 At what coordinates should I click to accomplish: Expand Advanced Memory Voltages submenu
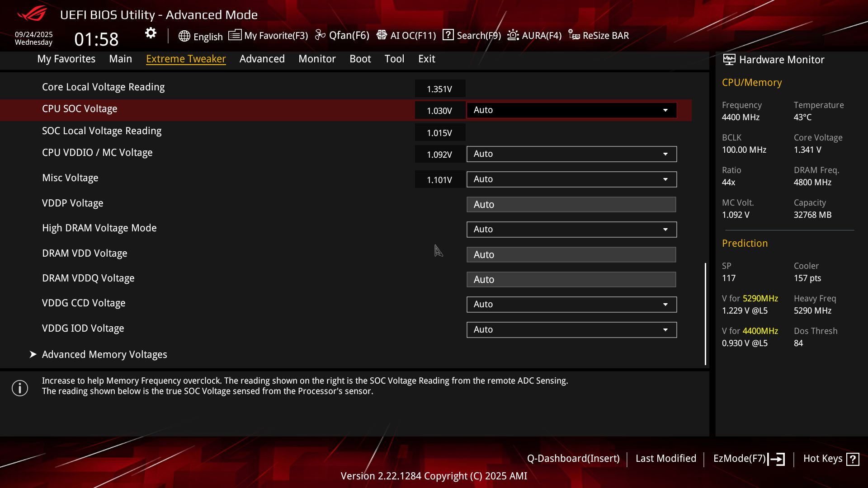(104, 355)
